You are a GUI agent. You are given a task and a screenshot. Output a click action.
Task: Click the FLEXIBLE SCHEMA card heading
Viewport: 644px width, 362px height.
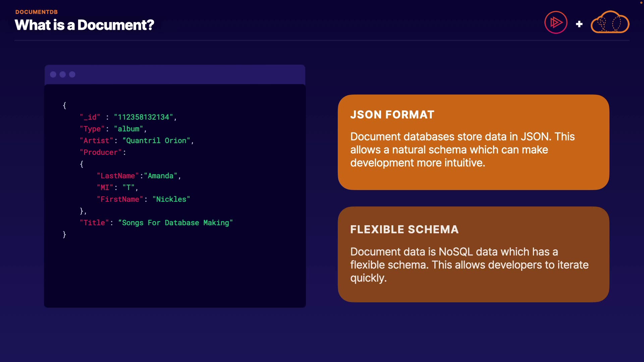point(404,230)
